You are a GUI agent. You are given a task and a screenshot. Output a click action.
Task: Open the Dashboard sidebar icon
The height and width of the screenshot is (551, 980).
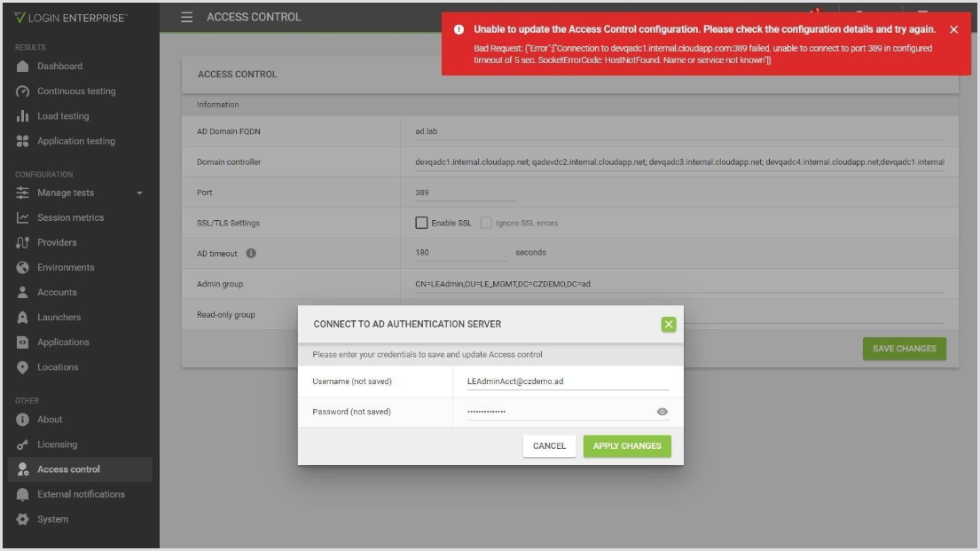point(23,67)
